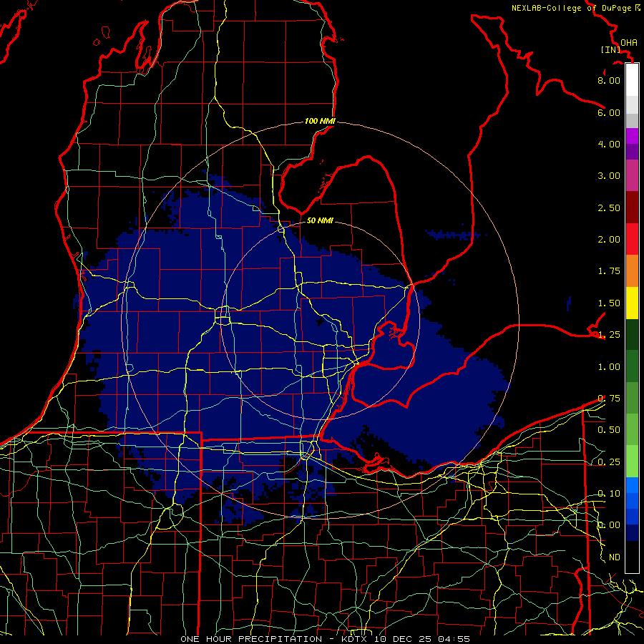Click the [IN] units label
The image size is (644, 644).
coord(610,49)
